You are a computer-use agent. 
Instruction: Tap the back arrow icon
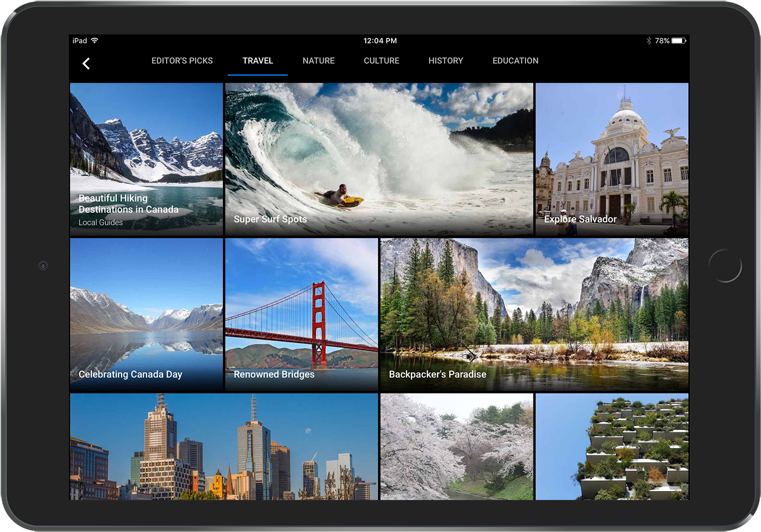pos(86,63)
